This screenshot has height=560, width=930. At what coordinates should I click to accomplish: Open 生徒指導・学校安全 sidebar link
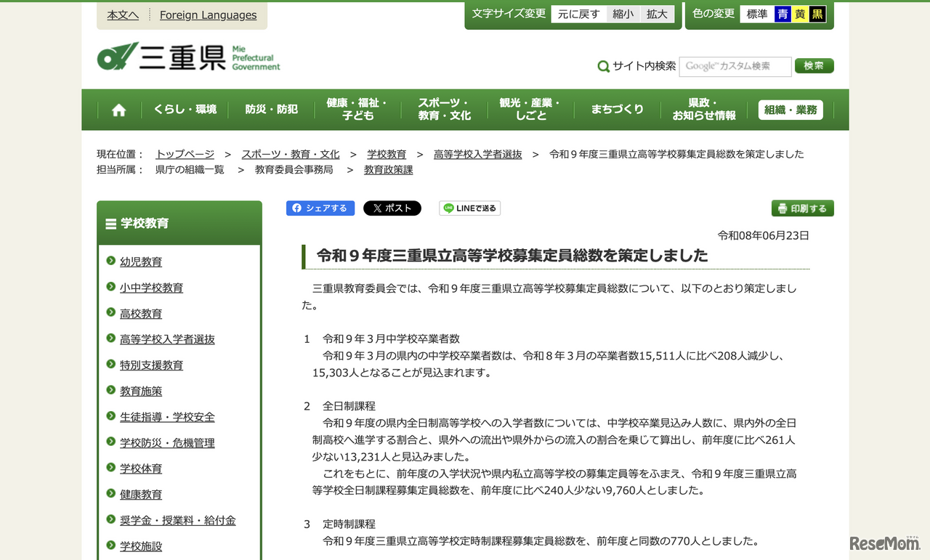tap(167, 417)
